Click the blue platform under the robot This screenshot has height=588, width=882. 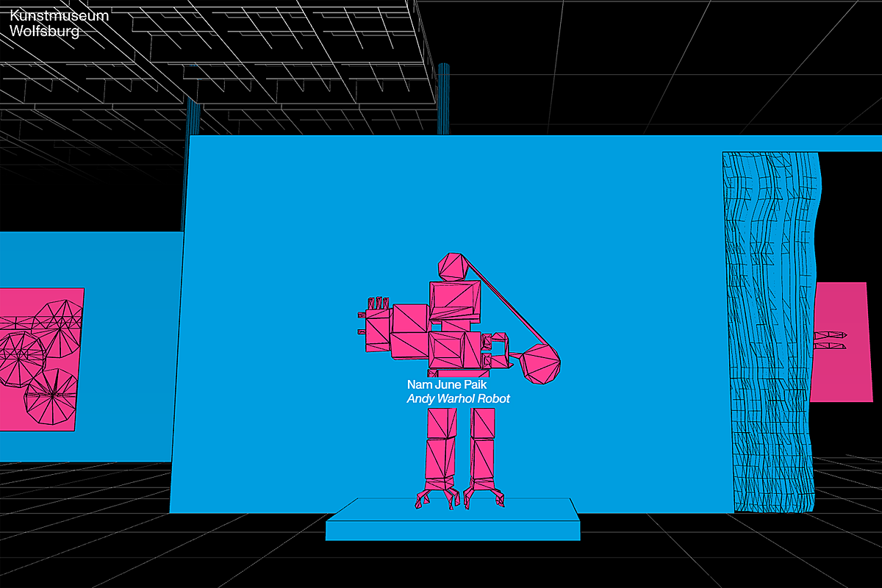coord(453,519)
